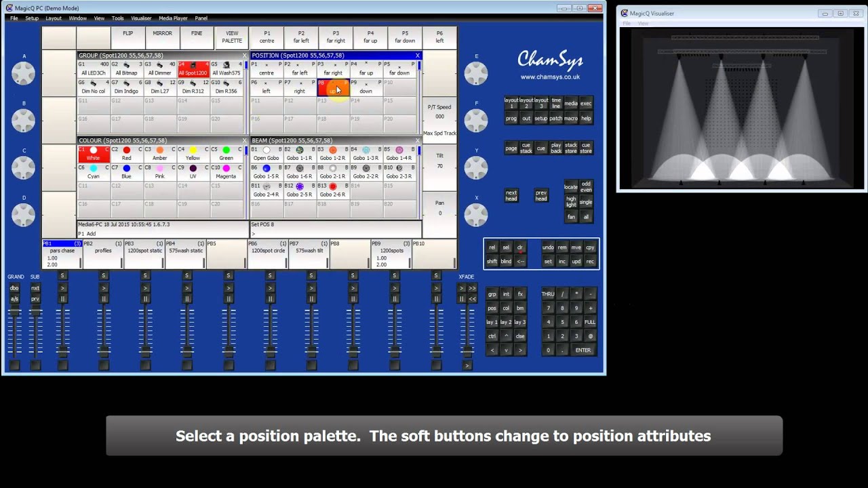
Task: Toggle the all heads button
Action: coord(586,217)
